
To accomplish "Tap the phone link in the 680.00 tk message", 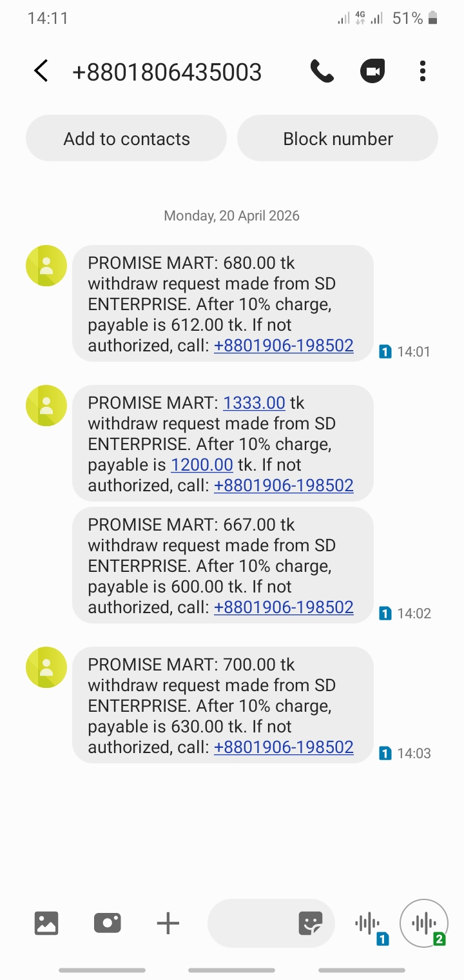I will tap(284, 346).
